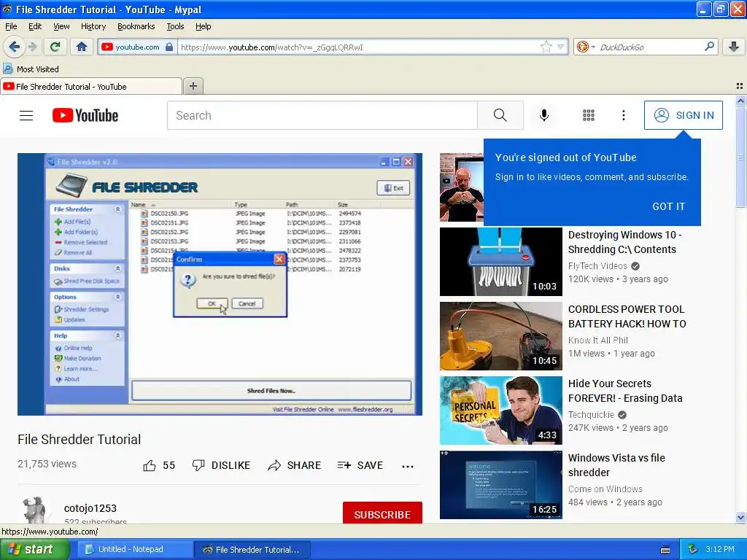Open the Help menu
747x560 pixels.
[x=204, y=26]
